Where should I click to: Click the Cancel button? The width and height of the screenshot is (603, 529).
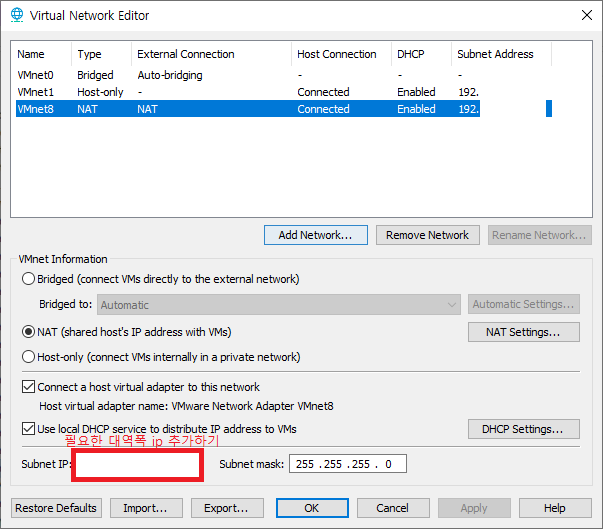393,508
